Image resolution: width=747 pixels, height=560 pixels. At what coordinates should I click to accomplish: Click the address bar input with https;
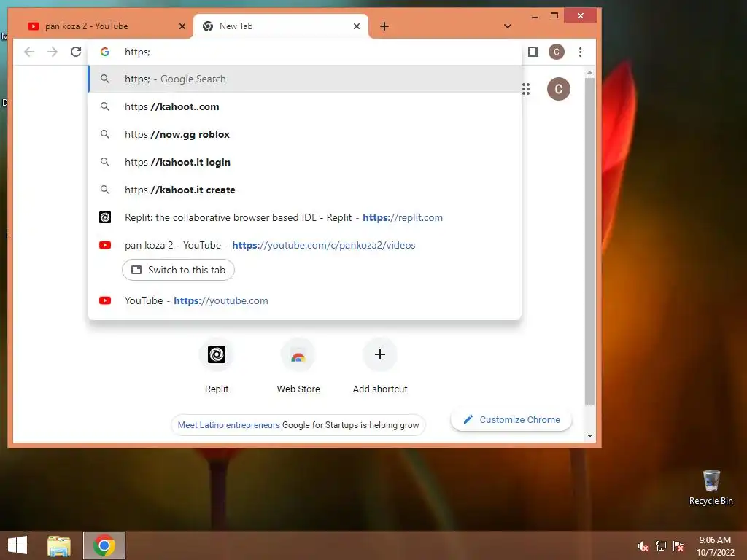click(305, 52)
